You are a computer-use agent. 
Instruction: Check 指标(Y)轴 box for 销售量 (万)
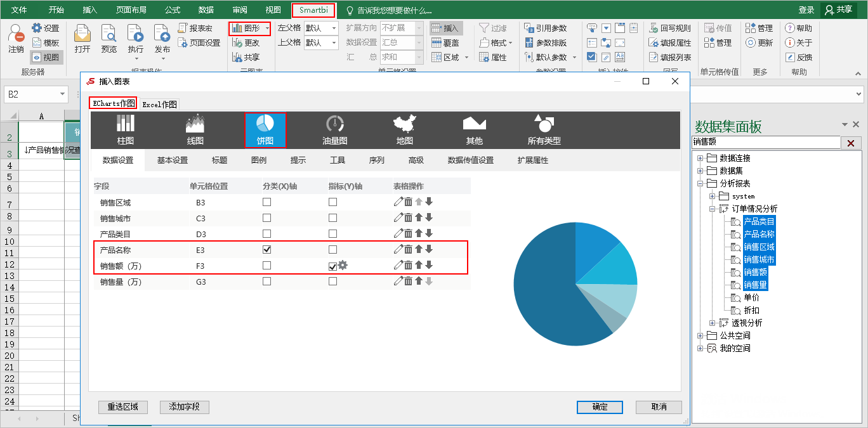pos(332,281)
